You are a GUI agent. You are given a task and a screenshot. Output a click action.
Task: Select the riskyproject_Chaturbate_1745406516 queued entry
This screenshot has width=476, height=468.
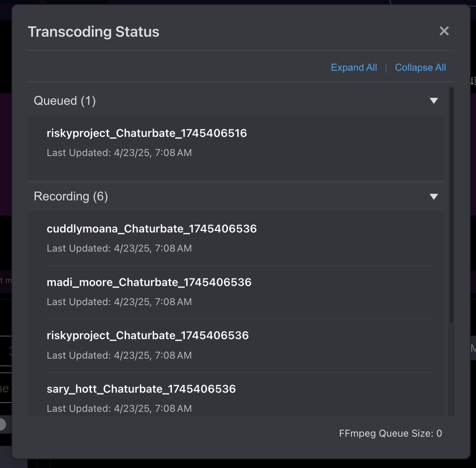[147, 133]
